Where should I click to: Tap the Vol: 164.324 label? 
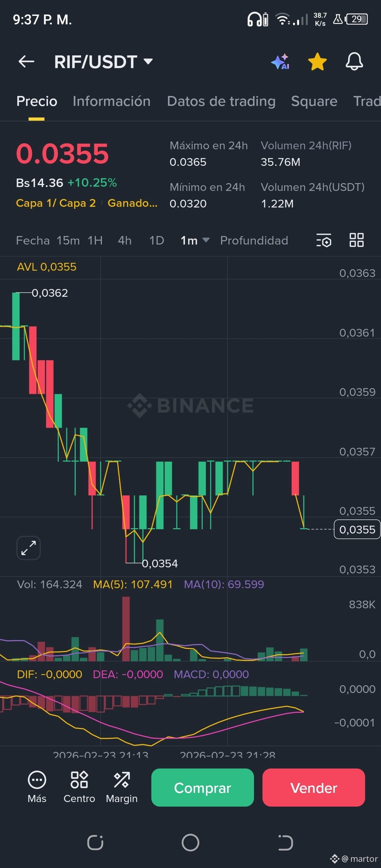[49, 584]
